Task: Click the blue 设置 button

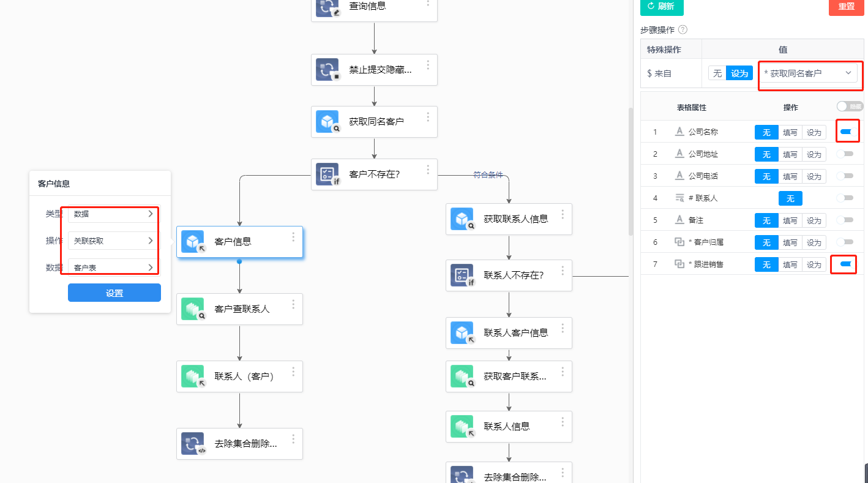Action: pos(114,293)
